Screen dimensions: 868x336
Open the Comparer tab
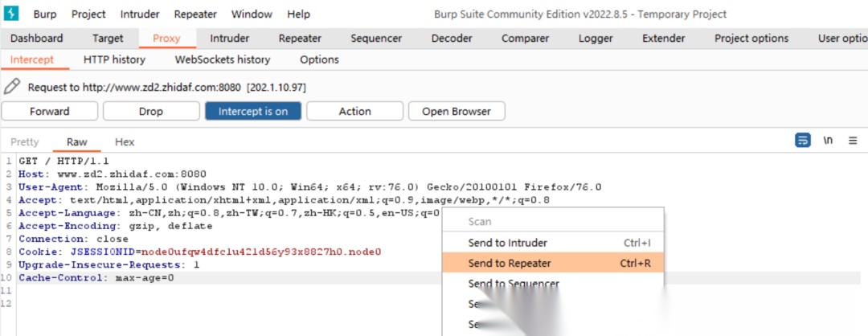pos(526,39)
